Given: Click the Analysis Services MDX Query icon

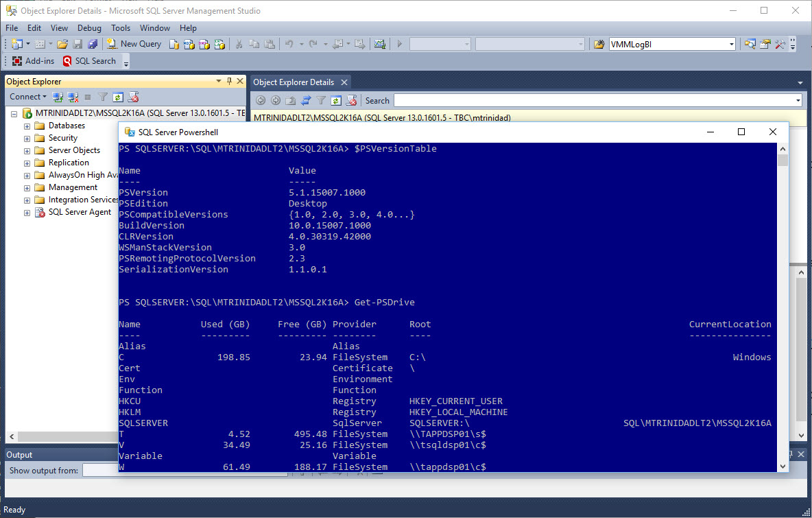Looking at the screenshot, I should pos(189,44).
